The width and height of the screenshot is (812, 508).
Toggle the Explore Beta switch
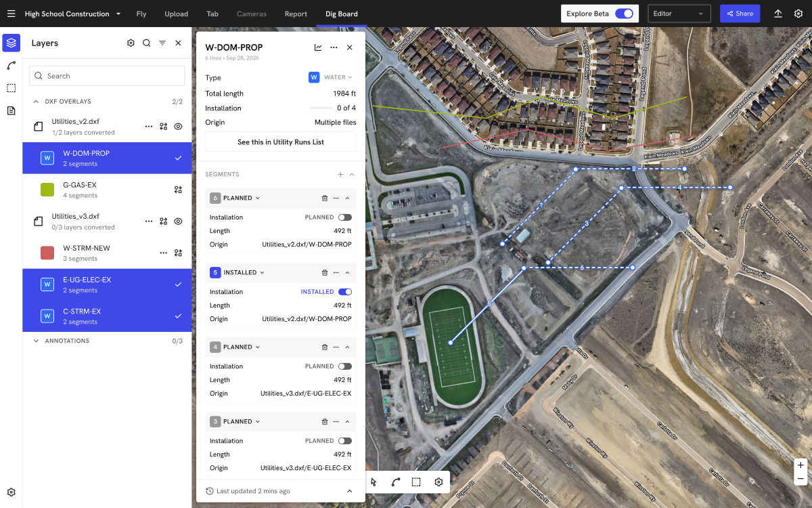624,14
